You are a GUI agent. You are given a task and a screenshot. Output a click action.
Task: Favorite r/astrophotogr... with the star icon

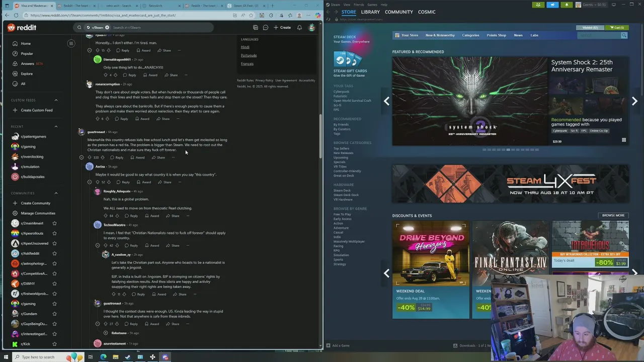[54, 263]
